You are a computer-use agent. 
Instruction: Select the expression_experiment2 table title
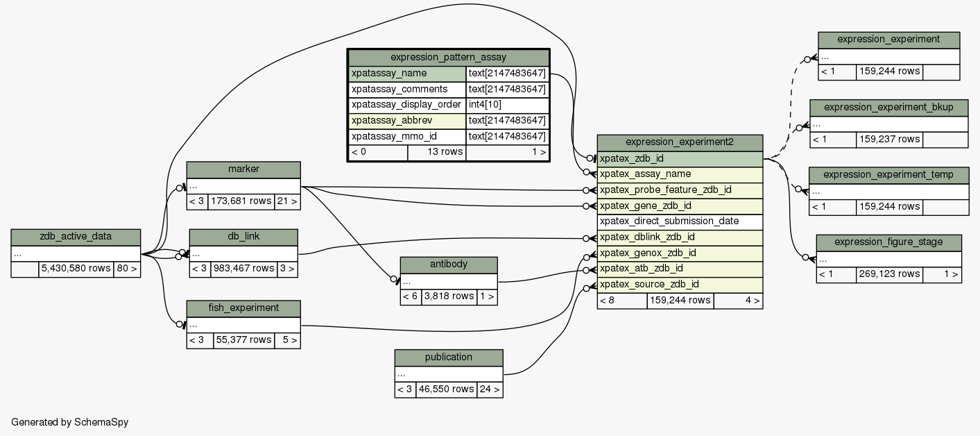pos(679,142)
